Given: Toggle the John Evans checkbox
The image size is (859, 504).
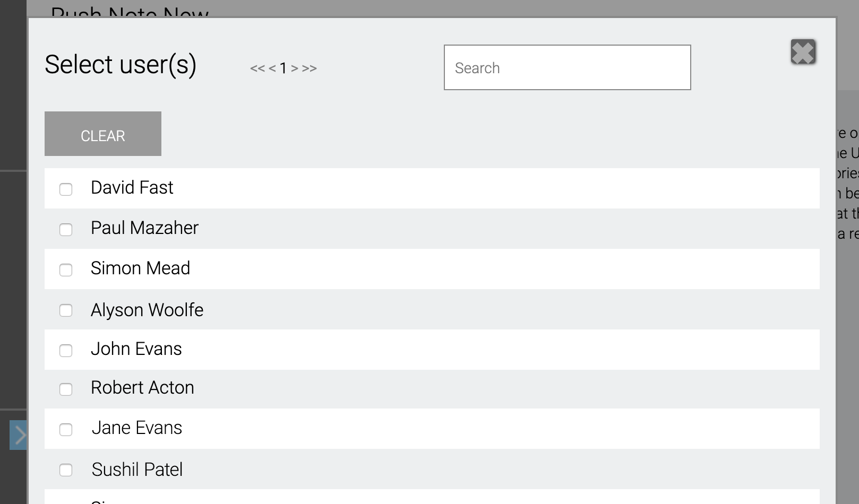Looking at the screenshot, I should [x=66, y=351].
